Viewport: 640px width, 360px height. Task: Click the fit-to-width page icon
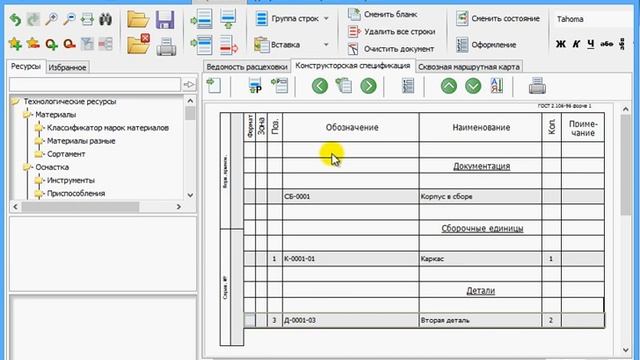(x=87, y=20)
